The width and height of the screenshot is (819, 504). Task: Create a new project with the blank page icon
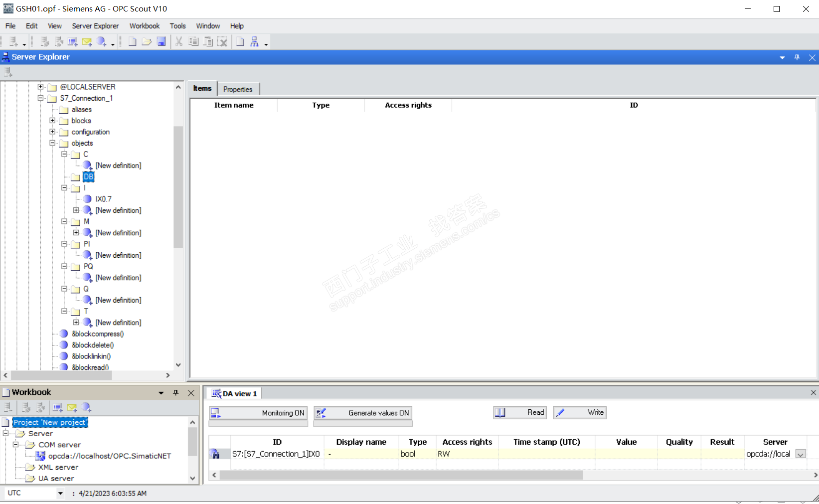(132, 42)
